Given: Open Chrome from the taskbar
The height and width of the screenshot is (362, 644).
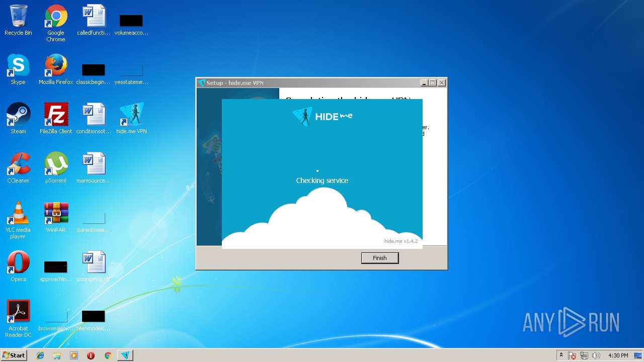Looking at the screenshot, I should (x=108, y=355).
